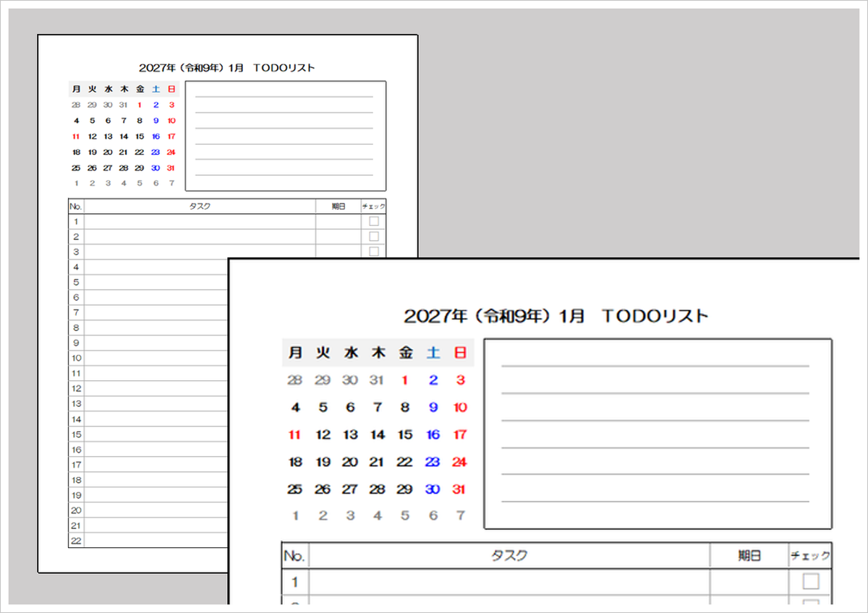The height and width of the screenshot is (613, 868).
Task: Select red date 24 on small page calendar
Action: 171,153
